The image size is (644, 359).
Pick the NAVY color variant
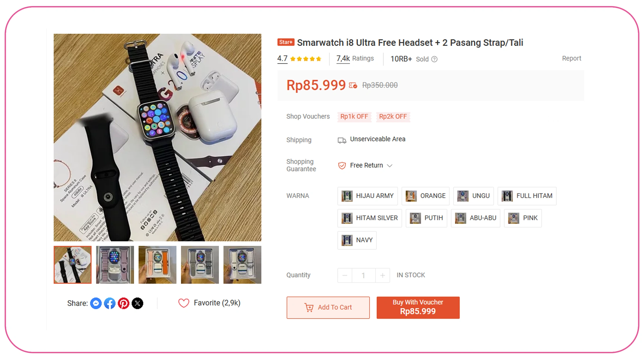[x=357, y=240]
